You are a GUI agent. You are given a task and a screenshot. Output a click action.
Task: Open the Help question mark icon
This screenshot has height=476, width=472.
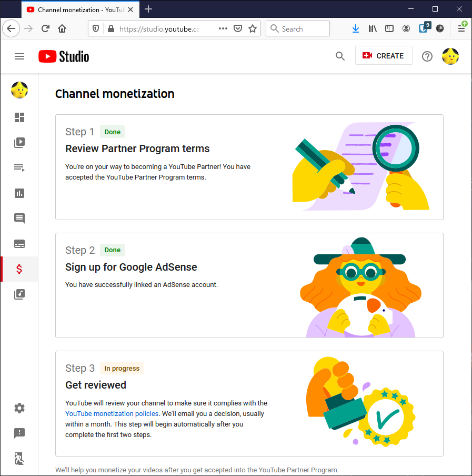tap(427, 56)
